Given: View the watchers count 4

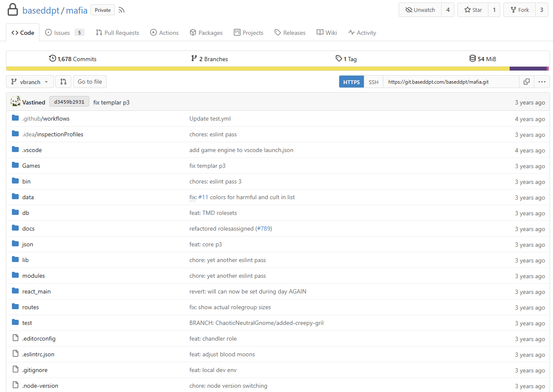Looking at the screenshot, I should click(x=448, y=10).
